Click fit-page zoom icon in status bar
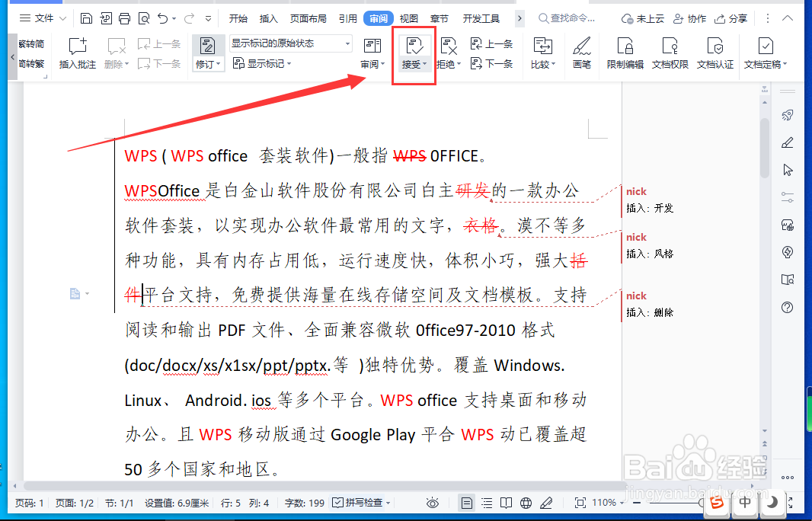The image size is (812, 521). (x=580, y=503)
